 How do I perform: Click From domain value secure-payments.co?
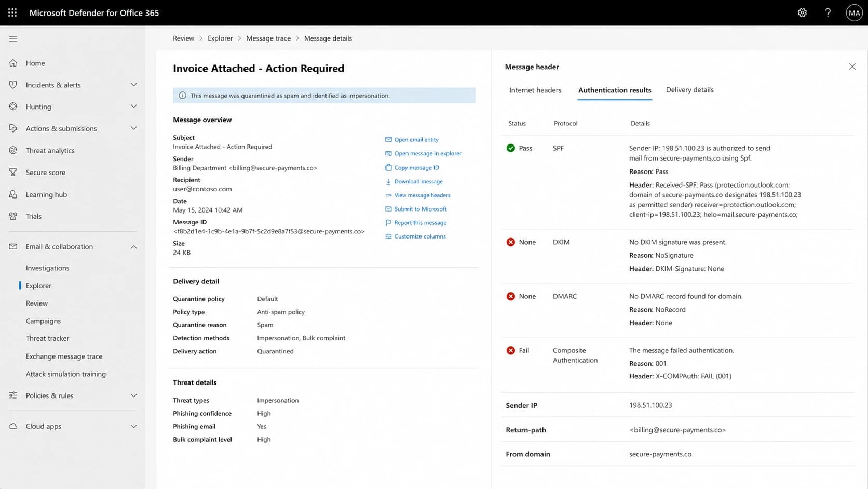[x=660, y=454]
